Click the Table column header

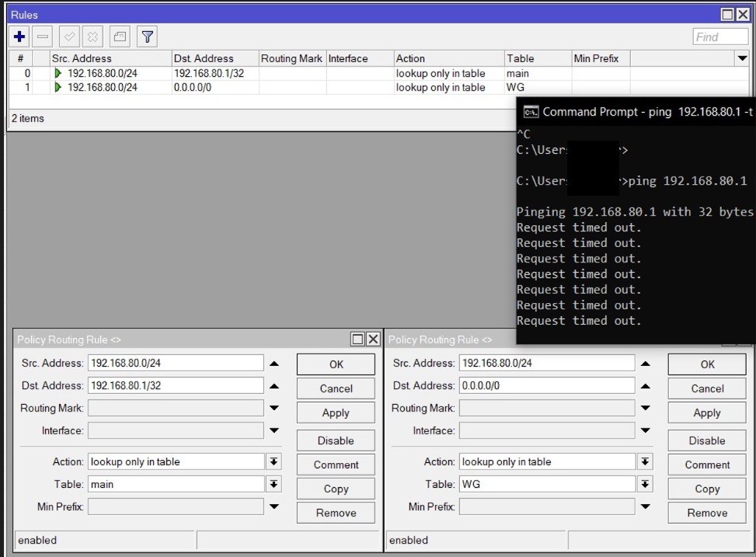[x=538, y=58]
